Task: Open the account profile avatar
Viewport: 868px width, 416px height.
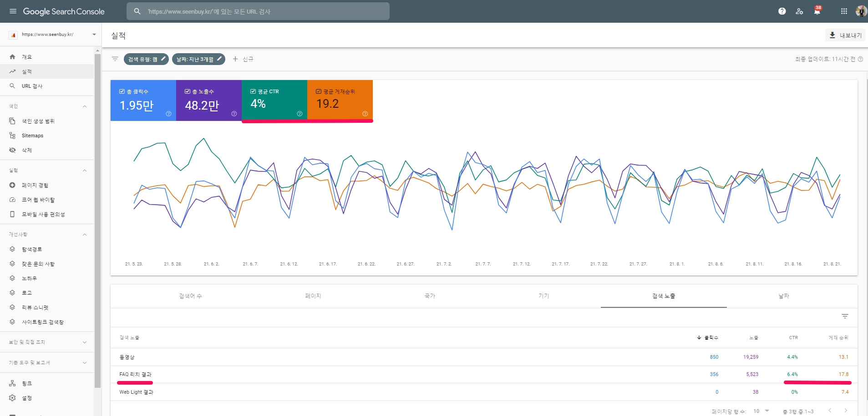Action: 861,11
